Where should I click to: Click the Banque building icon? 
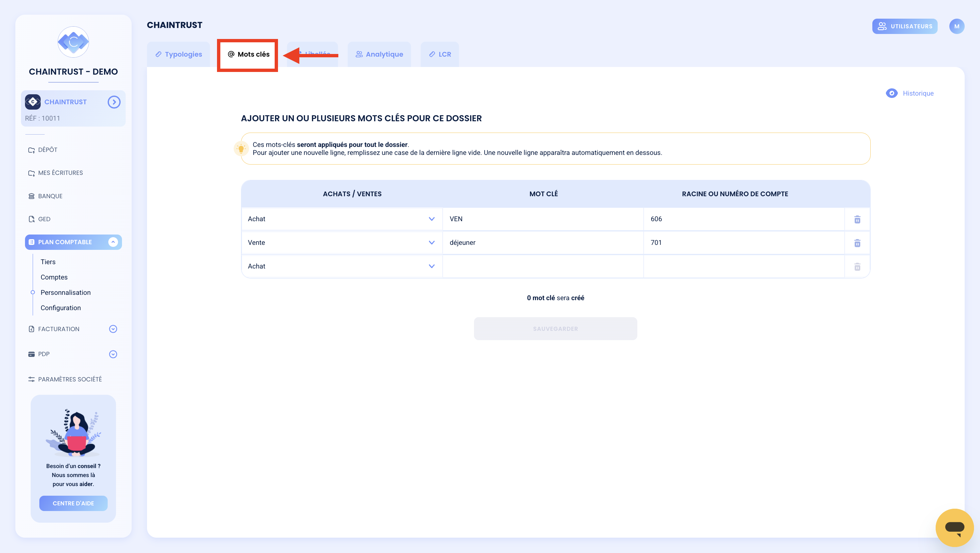(x=32, y=196)
